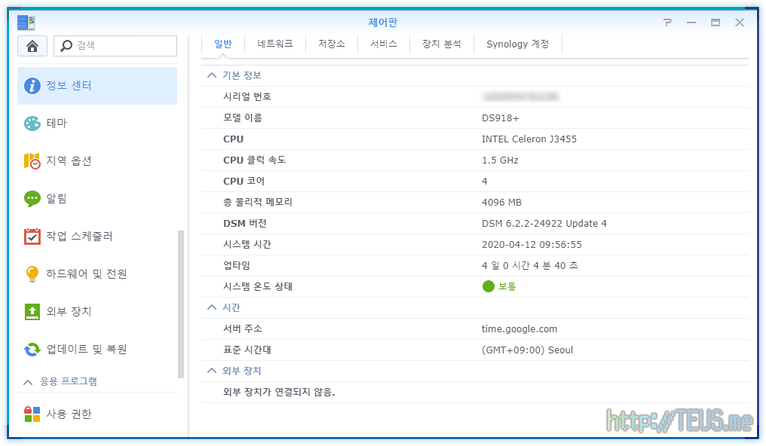The height and width of the screenshot is (446, 766).
Task: Open 하드웨어 및 전원 bulb icon
Action: tap(32, 274)
